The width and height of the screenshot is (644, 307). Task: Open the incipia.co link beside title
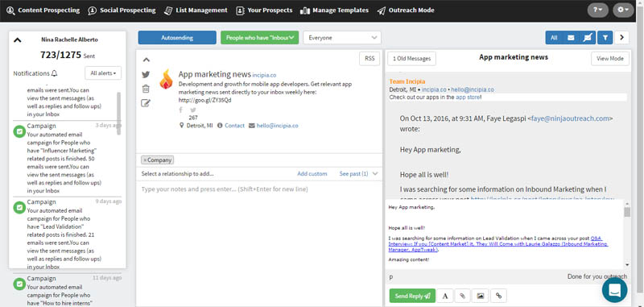coord(264,75)
